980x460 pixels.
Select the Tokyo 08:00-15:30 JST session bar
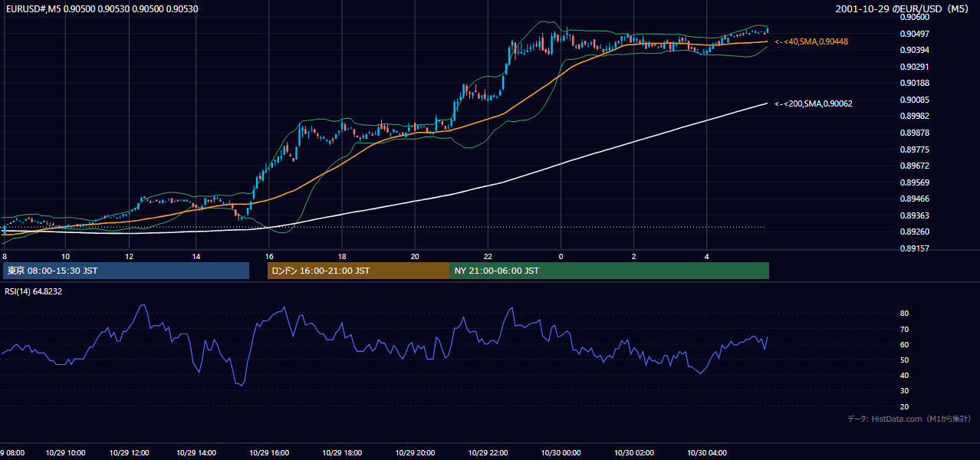127,271
